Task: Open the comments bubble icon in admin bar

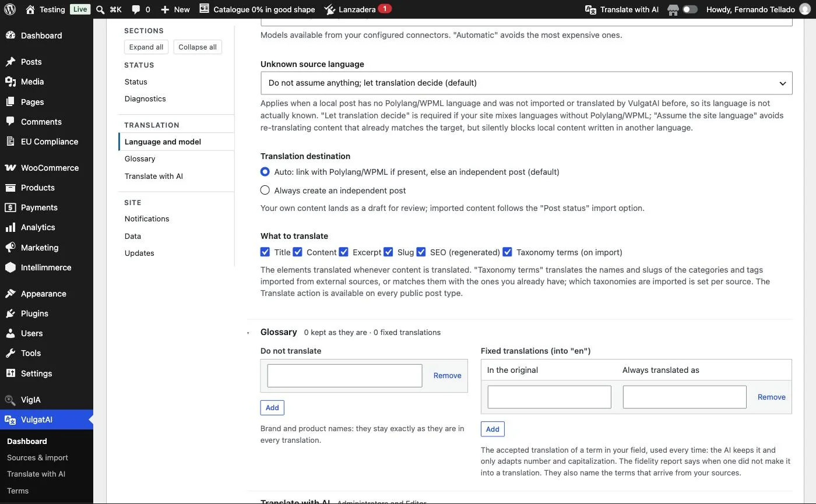Action: click(x=136, y=9)
